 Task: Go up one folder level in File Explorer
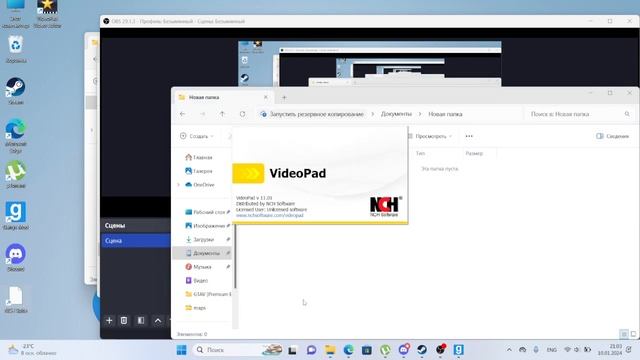tap(222, 114)
